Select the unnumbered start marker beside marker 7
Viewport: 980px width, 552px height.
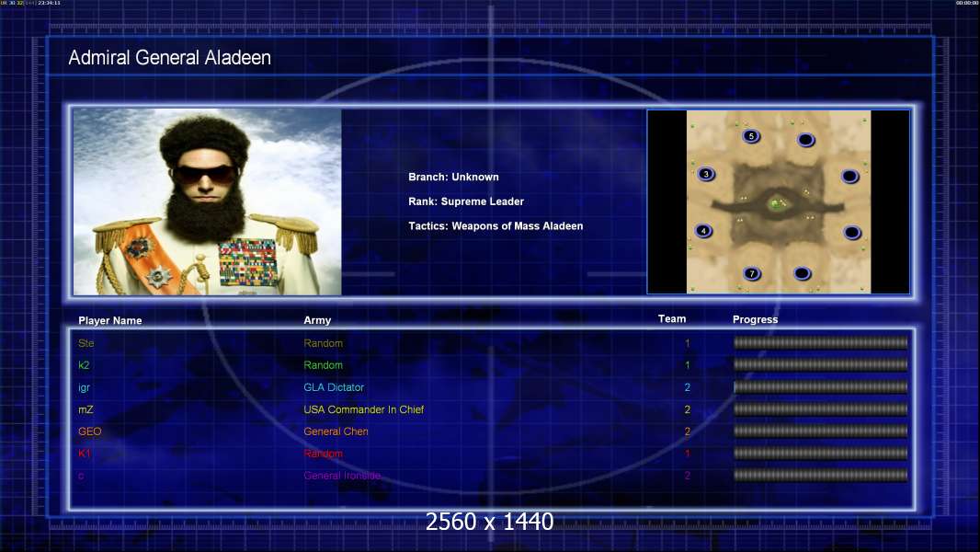[802, 274]
